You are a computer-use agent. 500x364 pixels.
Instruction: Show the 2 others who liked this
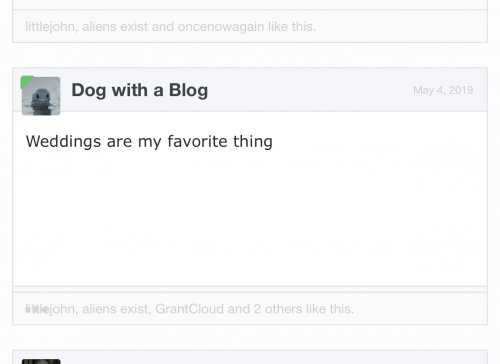tap(278, 309)
